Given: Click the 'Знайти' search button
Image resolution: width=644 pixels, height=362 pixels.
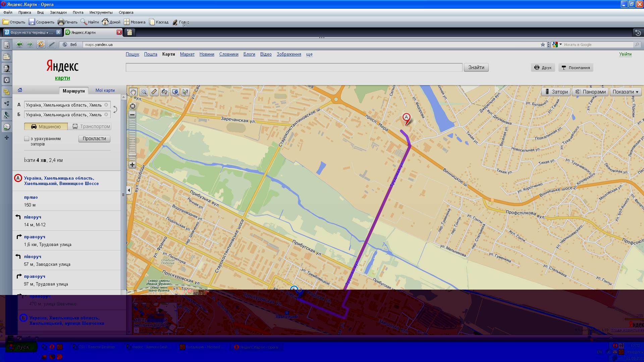Looking at the screenshot, I should [476, 67].
